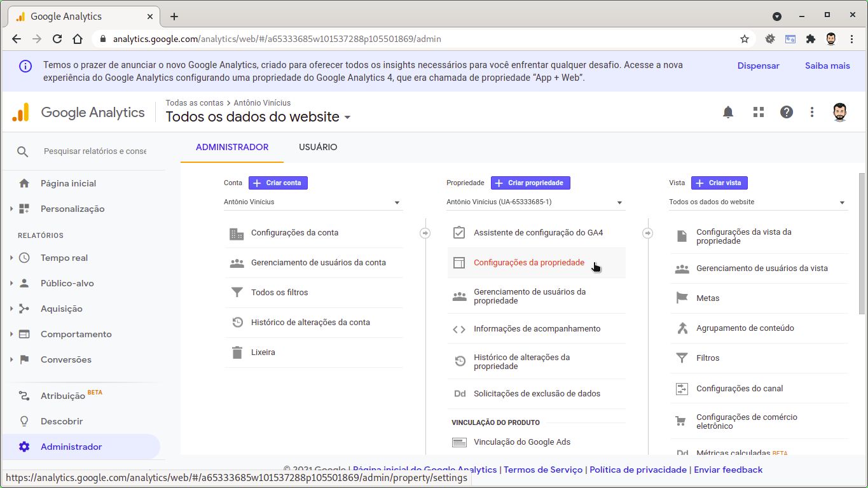
Task: Open the Vista dropdown Todos os dados do website
Action: click(x=758, y=202)
